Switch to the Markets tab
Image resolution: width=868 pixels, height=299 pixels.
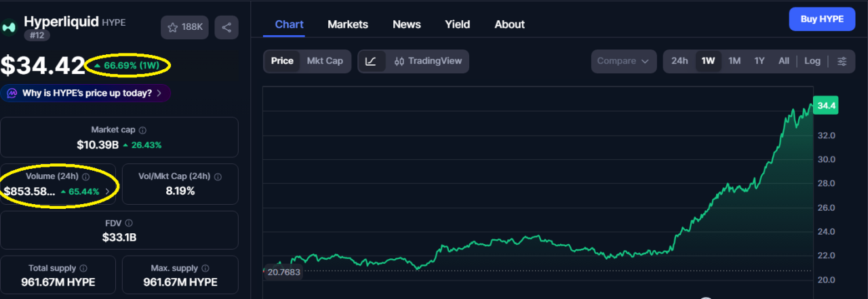click(x=347, y=24)
